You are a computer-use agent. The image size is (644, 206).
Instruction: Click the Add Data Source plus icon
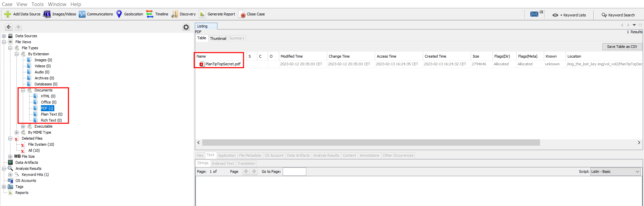7,14
